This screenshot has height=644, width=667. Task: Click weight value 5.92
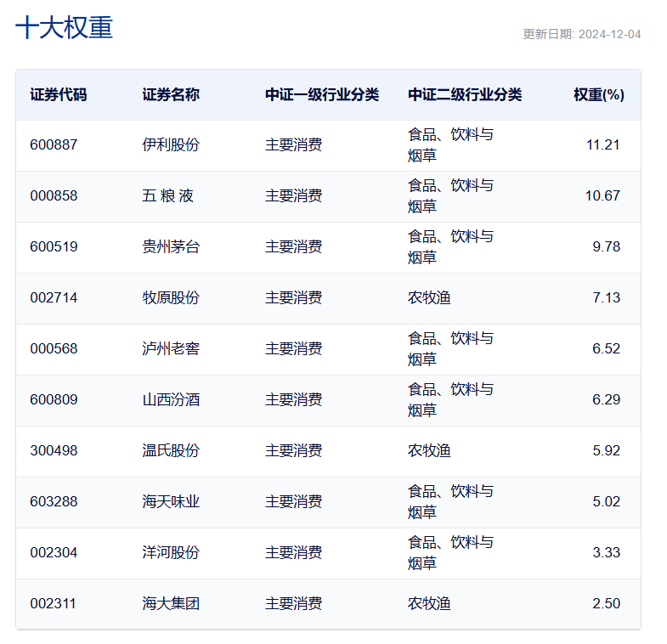click(606, 451)
